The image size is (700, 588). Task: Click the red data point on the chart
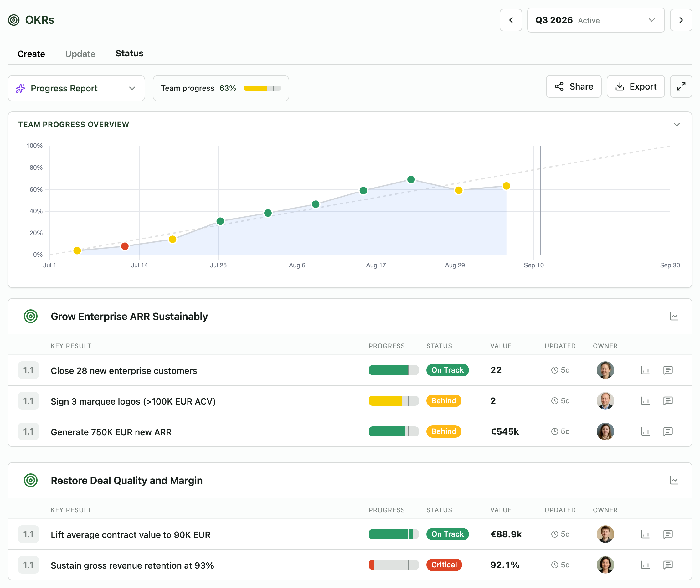point(125,246)
